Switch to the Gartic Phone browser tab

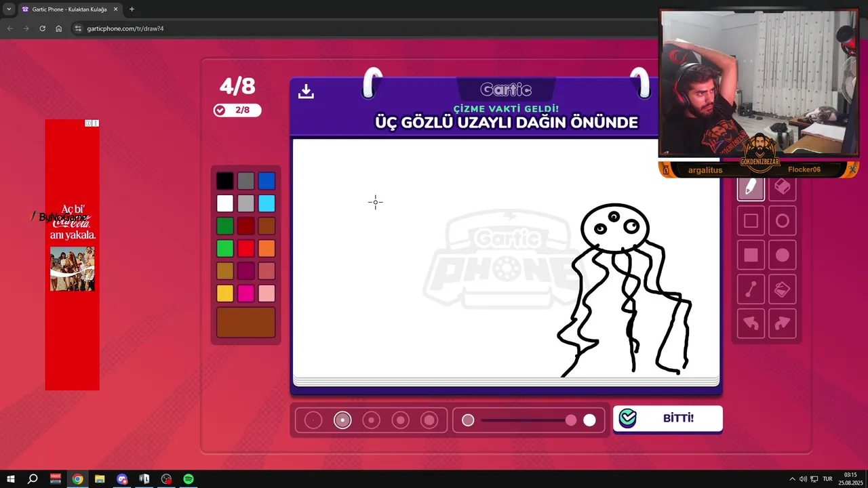69,9
